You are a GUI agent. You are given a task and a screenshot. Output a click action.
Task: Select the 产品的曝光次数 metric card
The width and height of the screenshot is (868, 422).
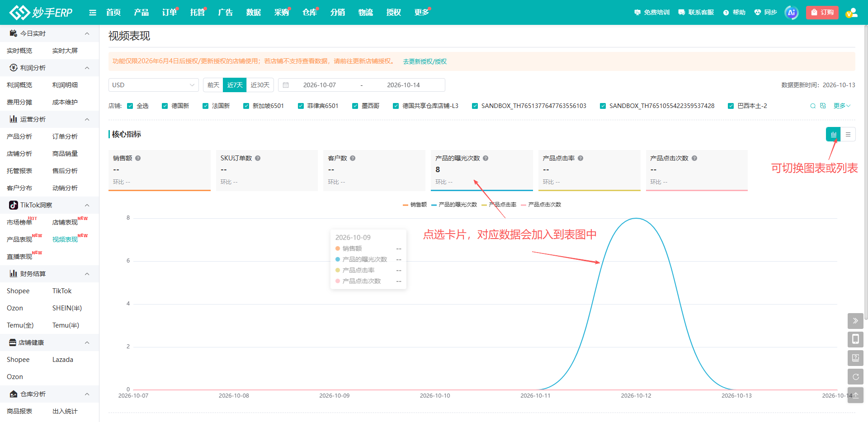tap(482, 170)
